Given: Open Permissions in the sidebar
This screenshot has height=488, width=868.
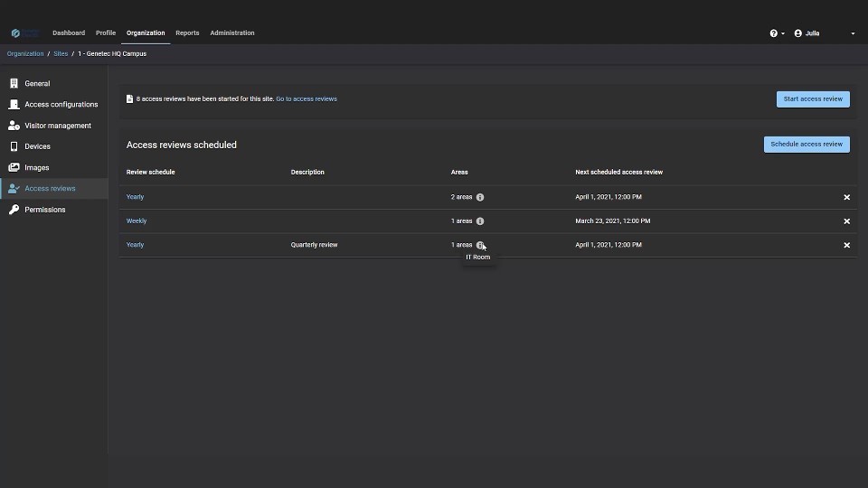Looking at the screenshot, I should coord(44,210).
